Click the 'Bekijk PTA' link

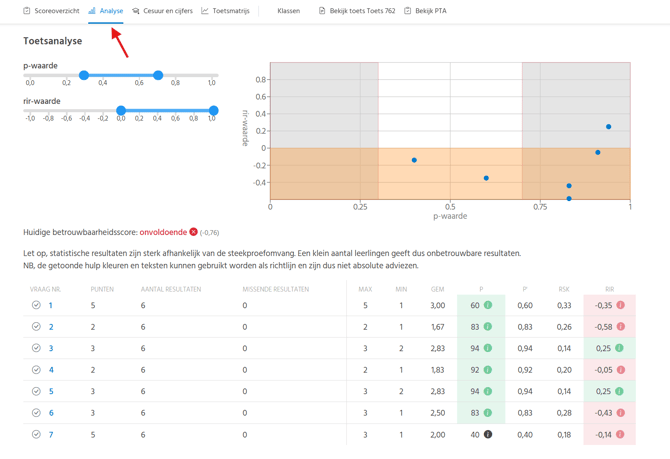(x=425, y=11)
